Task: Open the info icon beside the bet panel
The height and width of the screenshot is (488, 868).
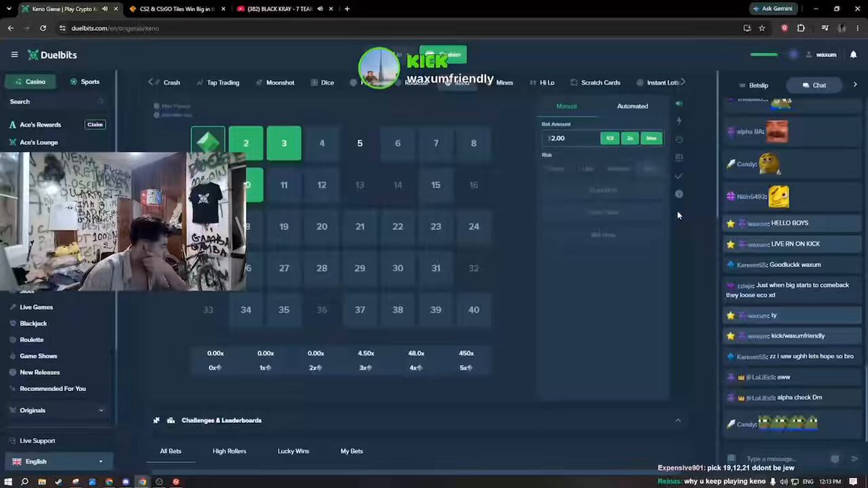Action: (x=678, y=194)
